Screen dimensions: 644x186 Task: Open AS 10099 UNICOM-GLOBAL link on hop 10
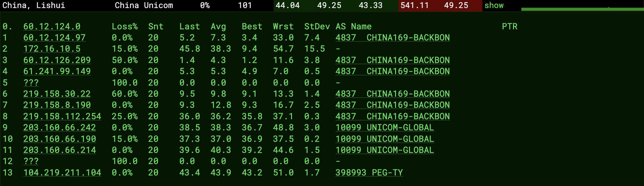point(385,139)
